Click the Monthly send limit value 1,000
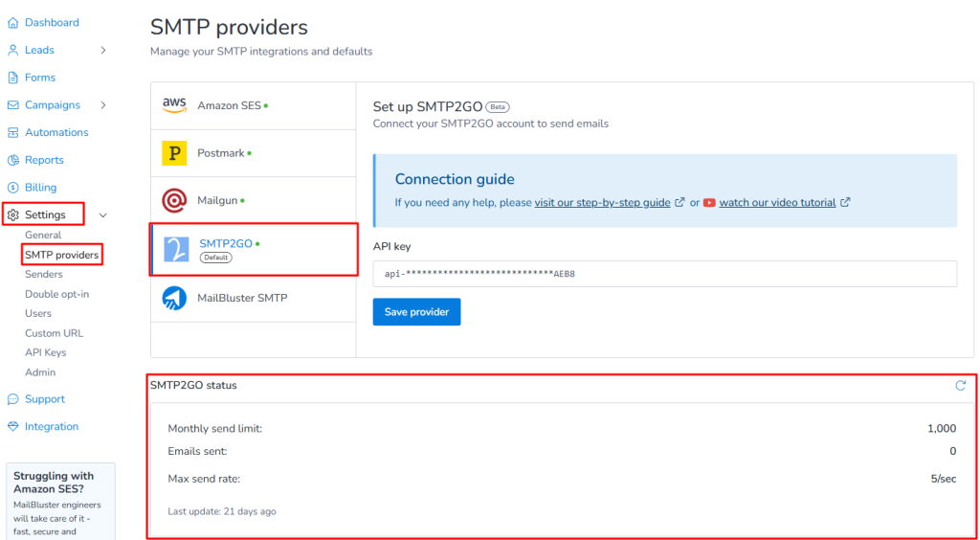The image size is (980, 540). (942, 429)
